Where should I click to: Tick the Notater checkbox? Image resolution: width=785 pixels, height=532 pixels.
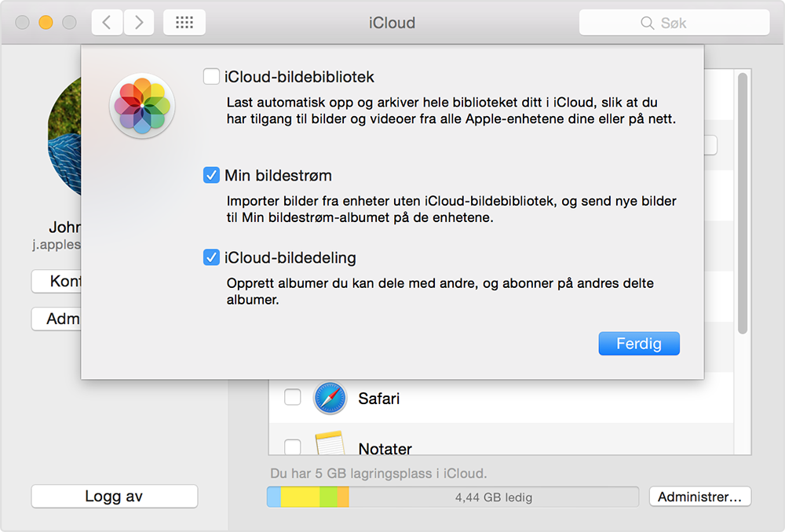[292, 446]
